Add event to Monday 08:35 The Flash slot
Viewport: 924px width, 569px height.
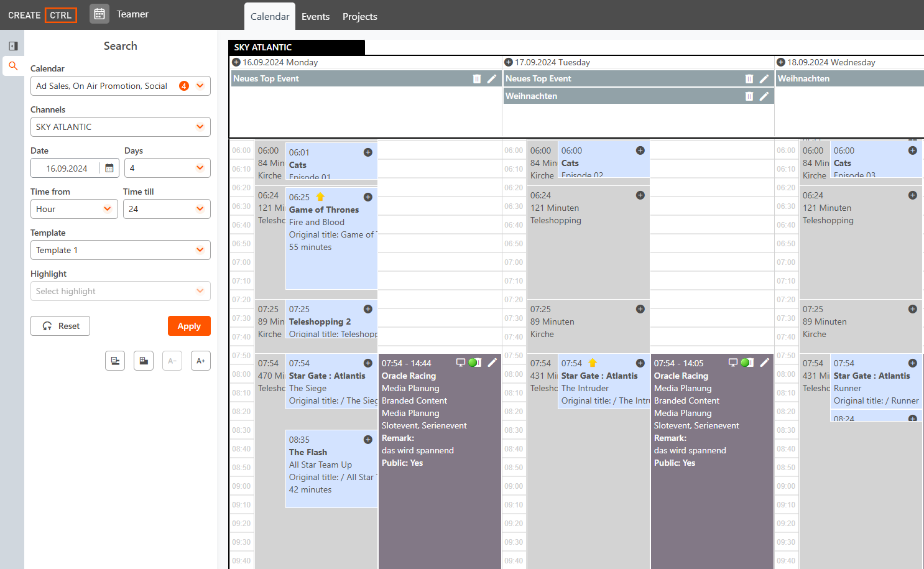coord(368,440)
